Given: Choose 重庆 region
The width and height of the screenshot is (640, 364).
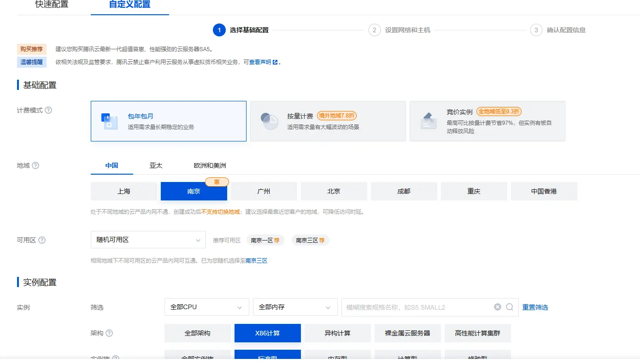Looking at the screenshot, I should (x=474, y=191).
